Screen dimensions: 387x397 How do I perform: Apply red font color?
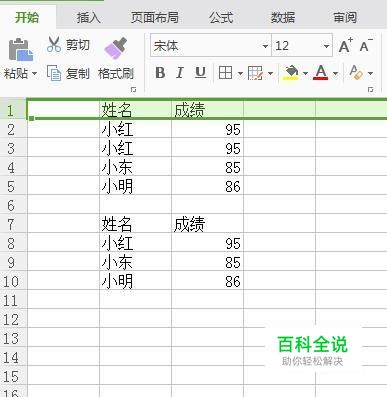pos(321,73)
